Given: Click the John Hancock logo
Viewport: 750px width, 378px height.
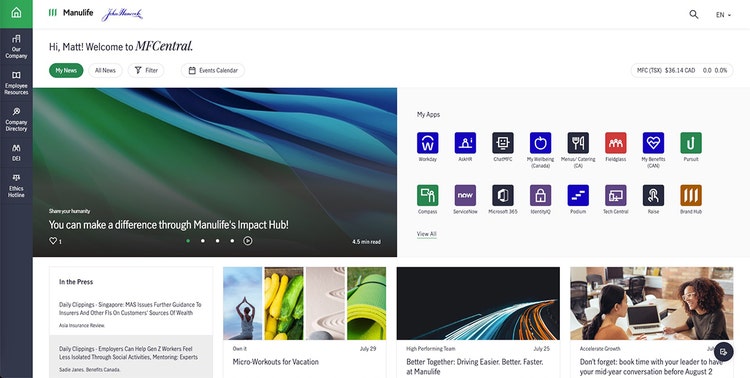Looking at the screenshot, I should tap(122, 14).
